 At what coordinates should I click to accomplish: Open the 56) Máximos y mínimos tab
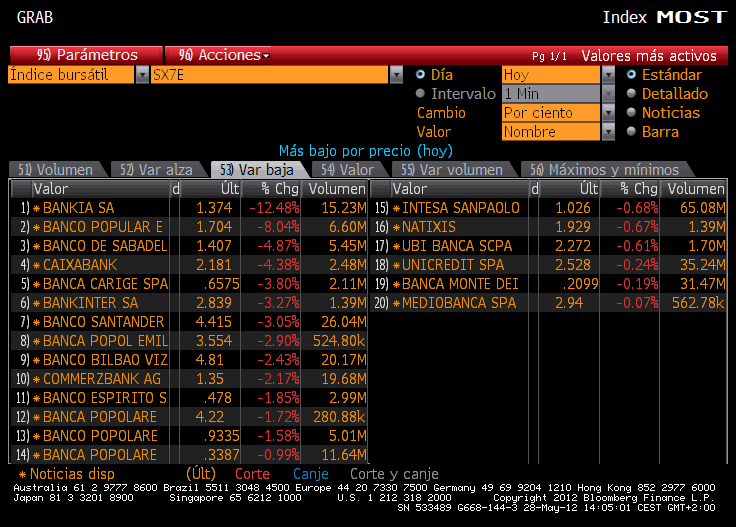click(606, 169)
